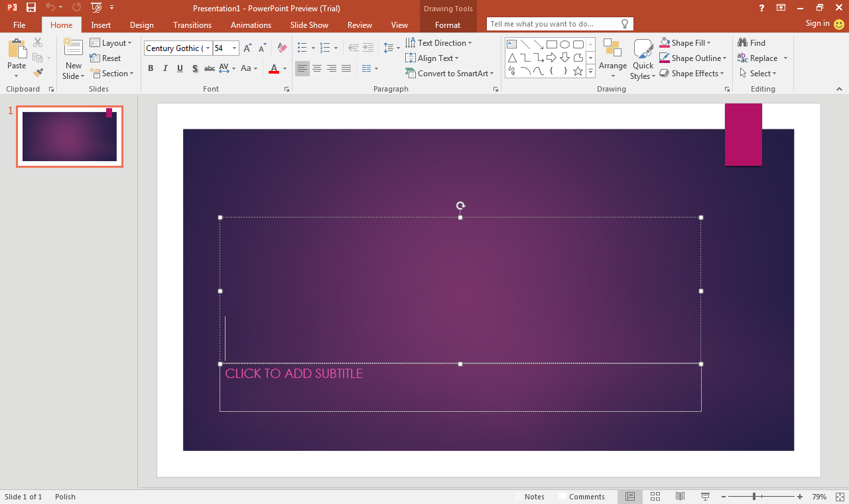This screenshot has height=504, width=849.
Task: Click the Clear All Formatting eraser icon
Action: [282, 48]
